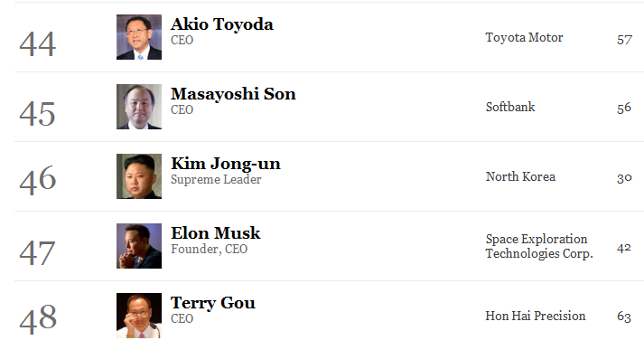Follow the Terry Gou name link
This screenshot has height=350, width=644.
(x=213, y=303)
